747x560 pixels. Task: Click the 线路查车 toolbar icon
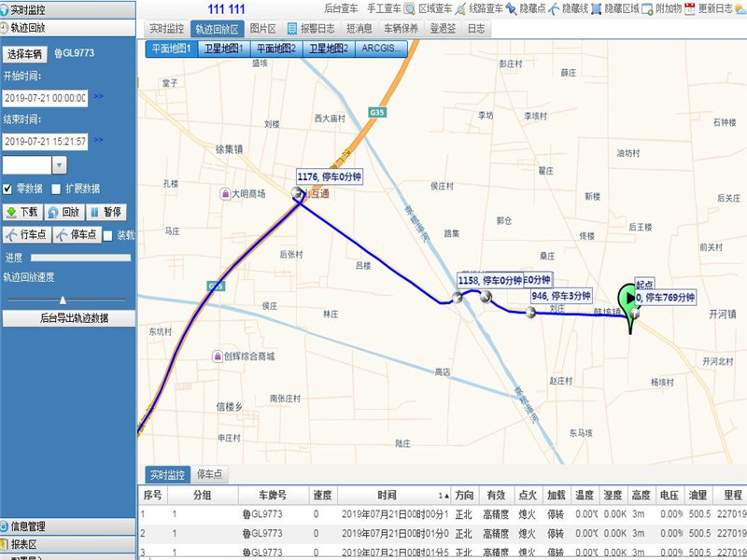tap(461, 8)
